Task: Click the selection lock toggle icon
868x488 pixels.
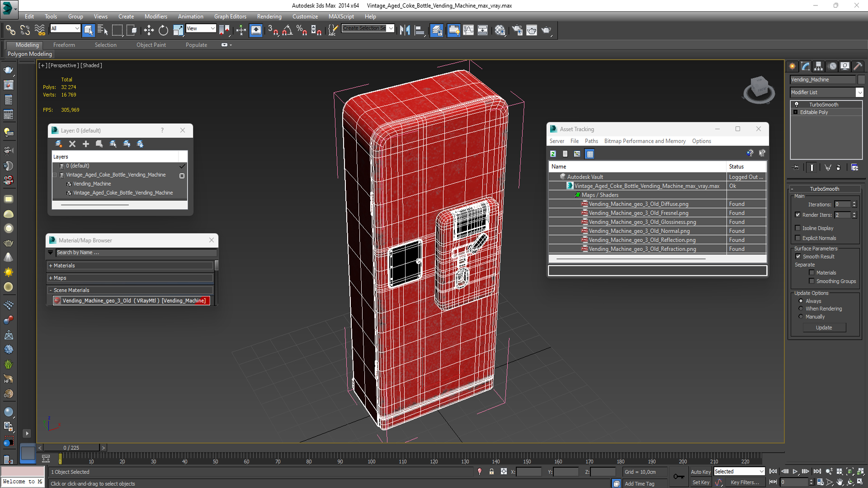Action: 491,472
